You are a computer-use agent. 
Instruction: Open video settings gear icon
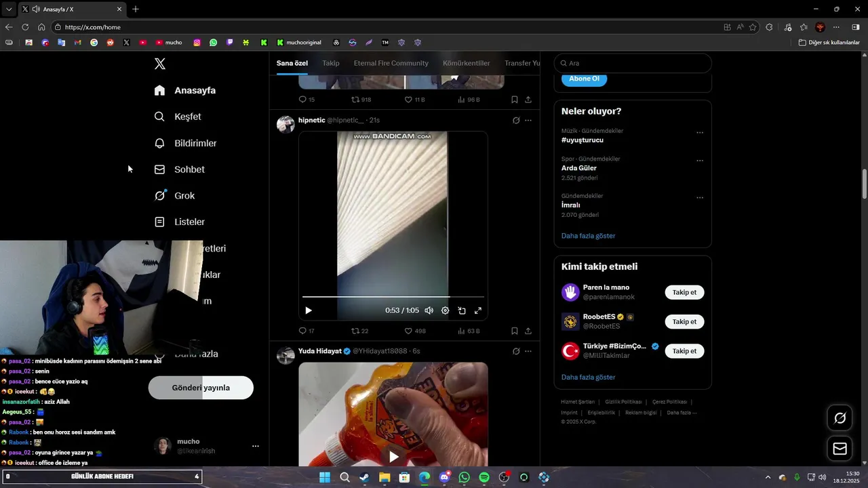[446, 310]
